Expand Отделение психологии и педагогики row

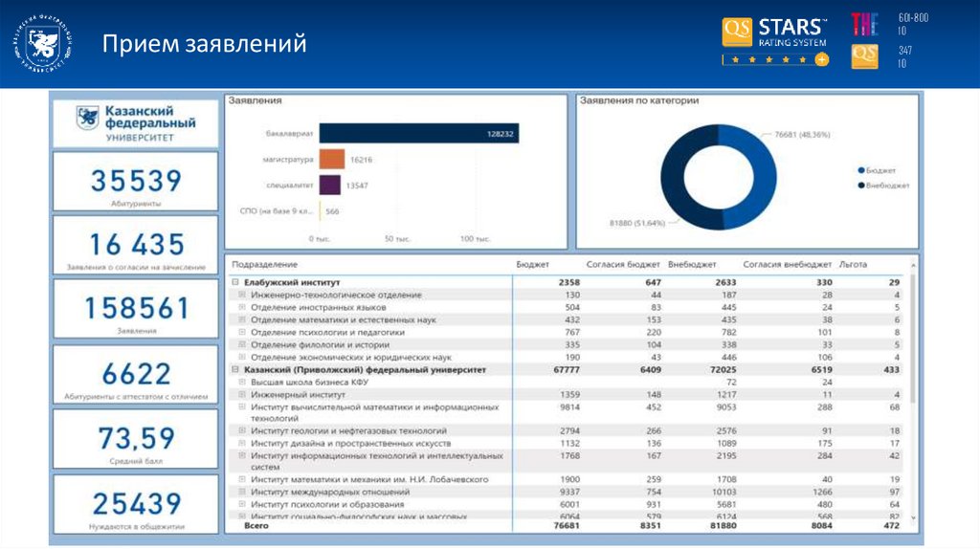pos(242,332)
